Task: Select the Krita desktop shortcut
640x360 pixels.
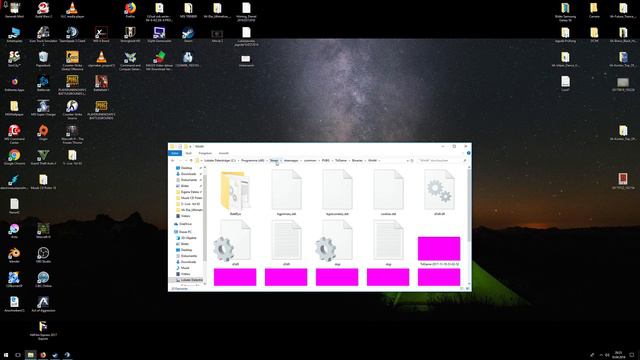Action: tap(14, 230)
